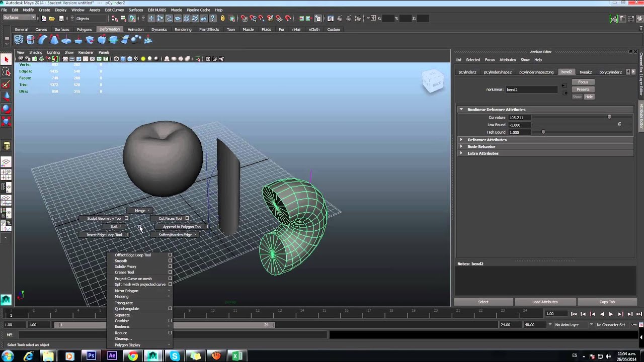
Task: Click the Presets button
Action: 583,89
